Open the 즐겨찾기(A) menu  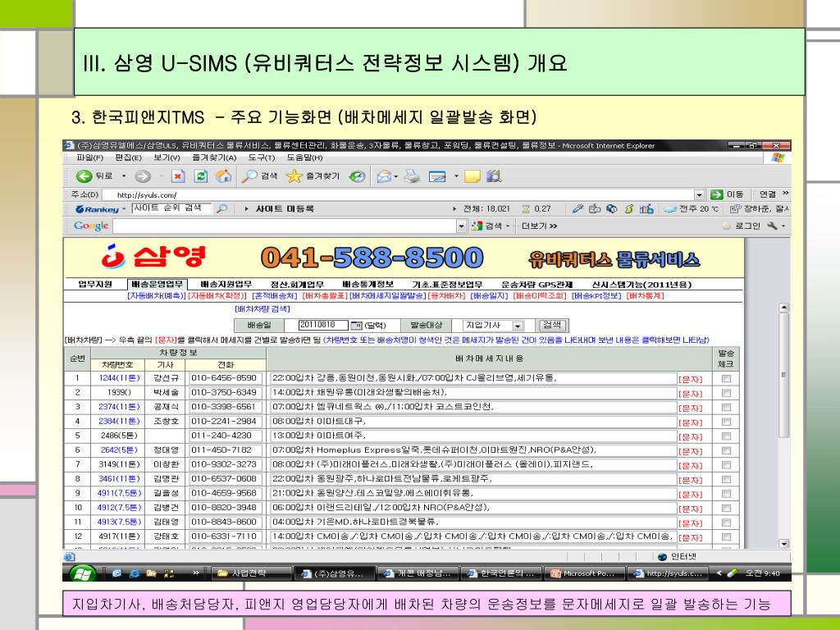point(214,157)
